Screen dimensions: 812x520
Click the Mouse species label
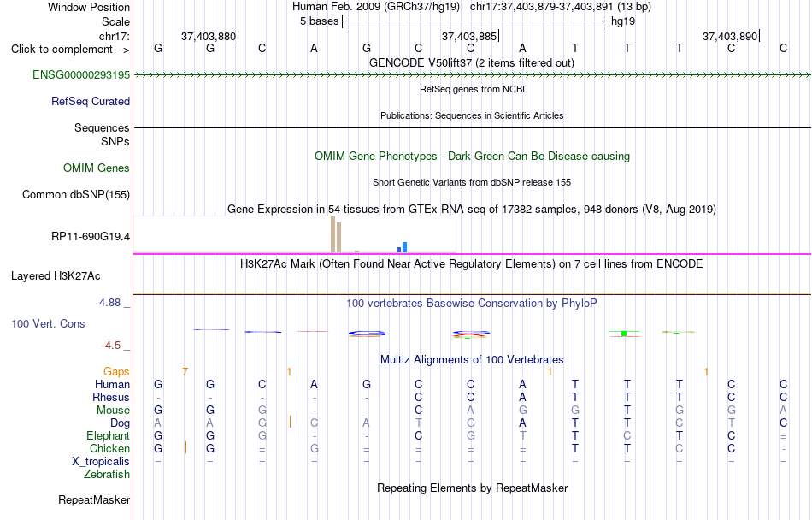point(114,411)
